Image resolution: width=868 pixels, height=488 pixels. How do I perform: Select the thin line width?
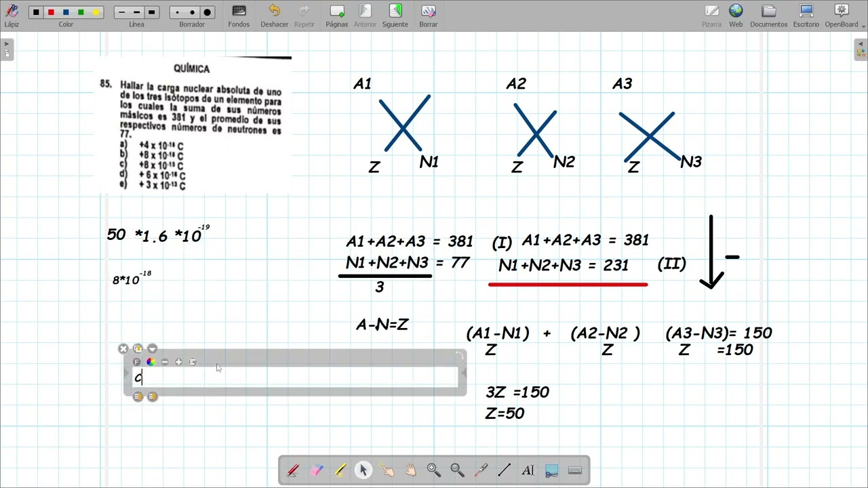[x=122, y=12]
